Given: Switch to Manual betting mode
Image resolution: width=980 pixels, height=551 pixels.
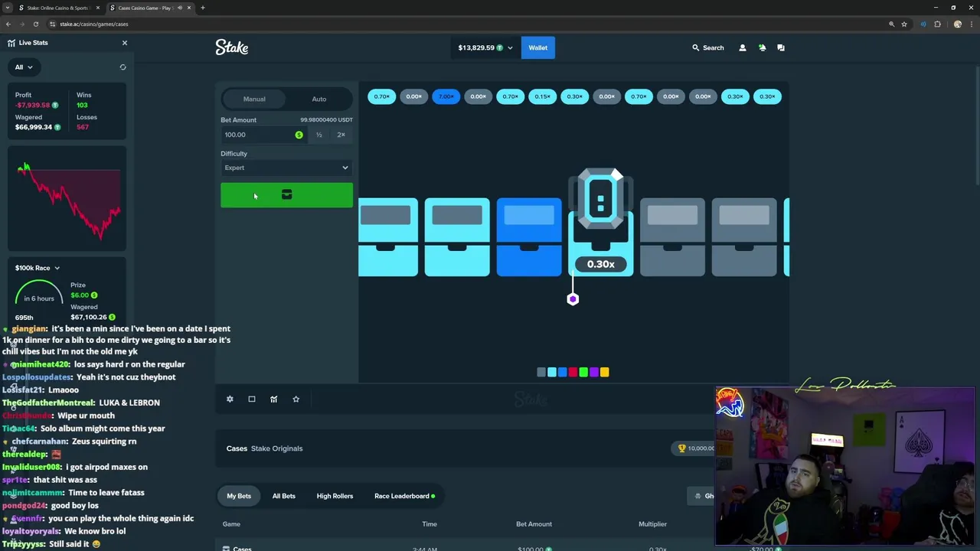Looking at the screenshot, I should pyautogui.click(x=254, y=99).
